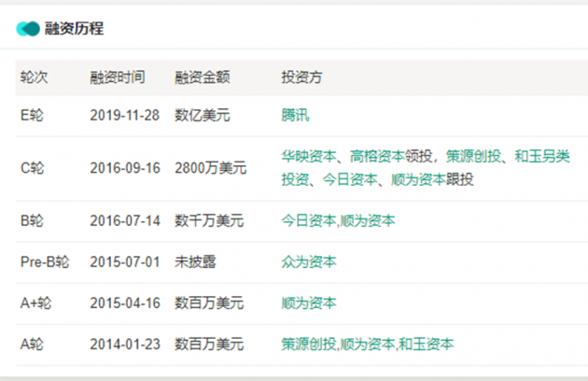Select the C轮 round cell
Image resolution: width=588 pixels, height=381 pixels.
(33, 168)
